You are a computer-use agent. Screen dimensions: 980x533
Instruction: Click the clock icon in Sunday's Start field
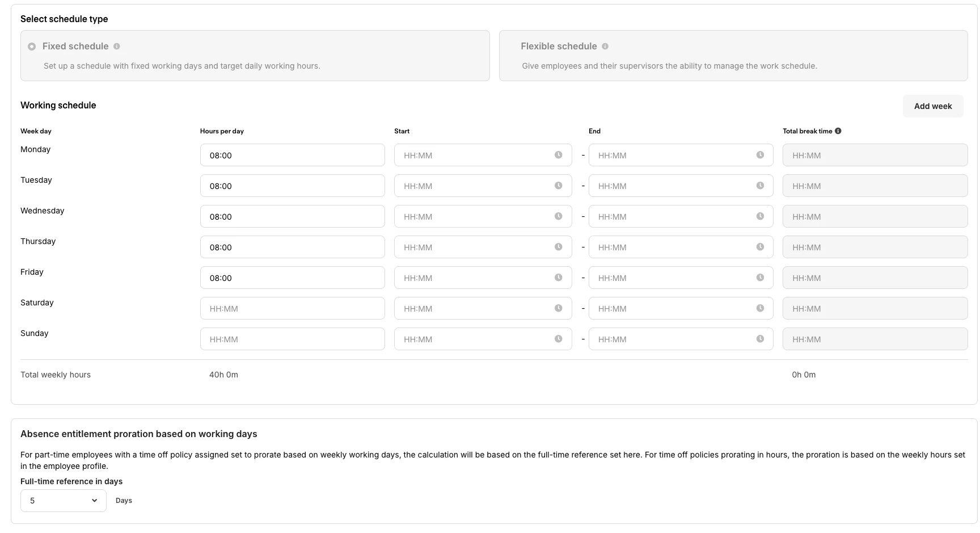[558, 339]
